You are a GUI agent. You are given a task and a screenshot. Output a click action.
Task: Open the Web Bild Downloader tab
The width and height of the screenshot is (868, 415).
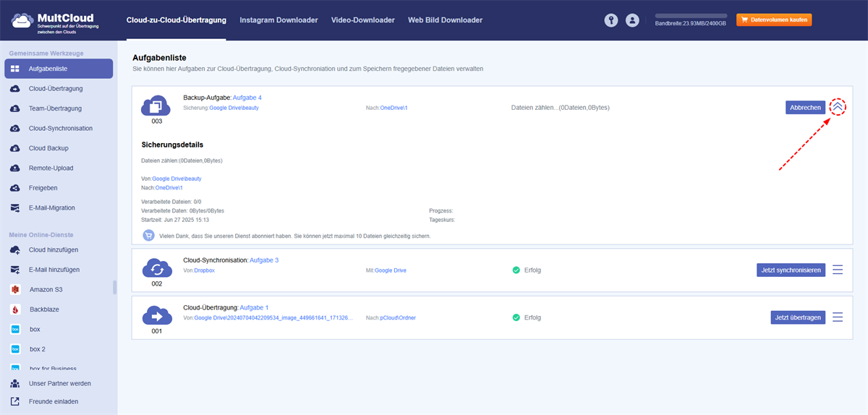445,20
